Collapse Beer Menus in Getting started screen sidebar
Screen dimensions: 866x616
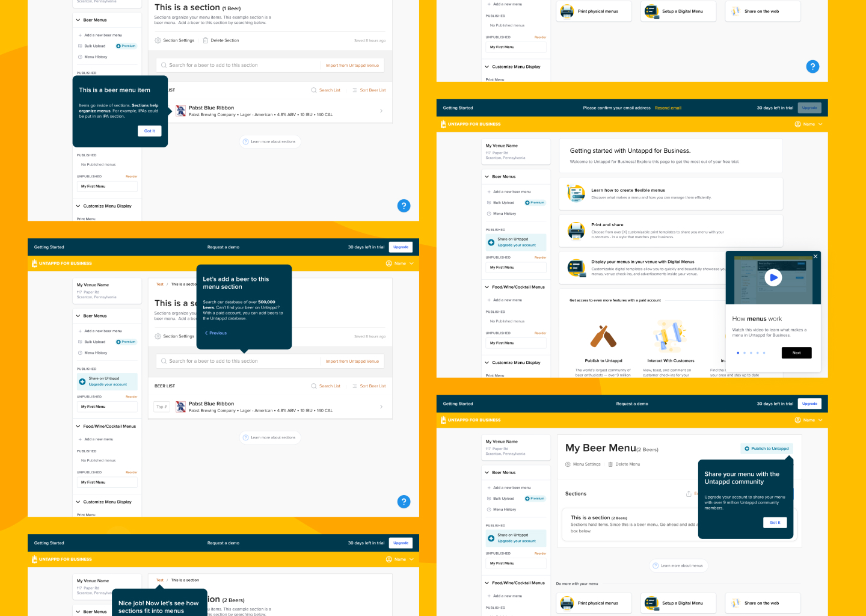click(487, 177)
